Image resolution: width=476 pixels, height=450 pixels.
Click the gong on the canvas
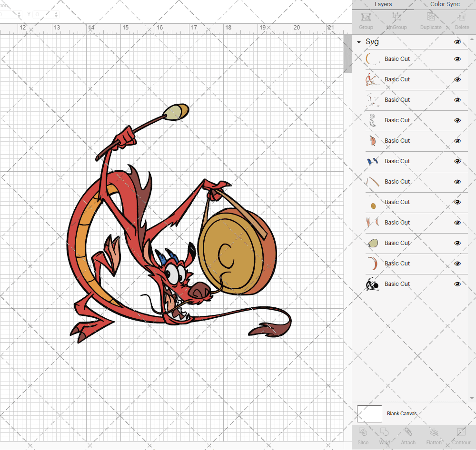tap(238, 251)
